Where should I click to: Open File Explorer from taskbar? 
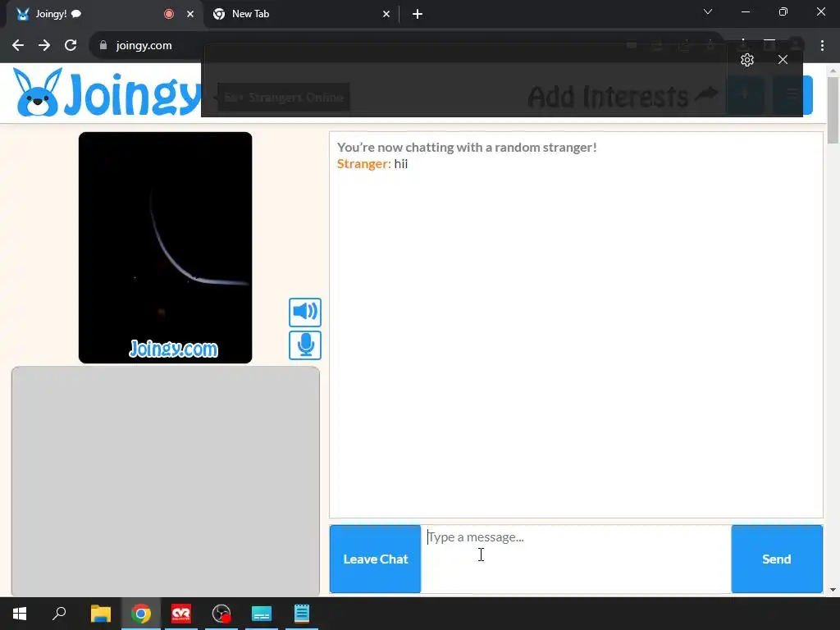[x=100, y=614]
